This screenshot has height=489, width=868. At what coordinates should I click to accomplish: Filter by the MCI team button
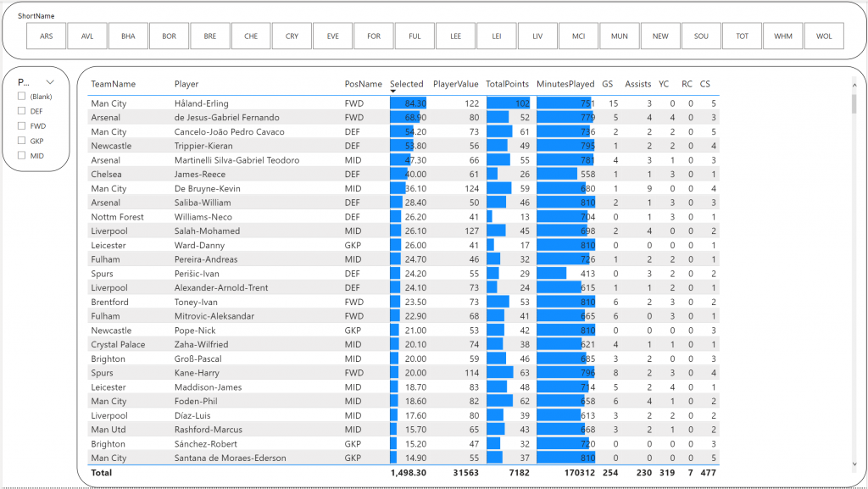[579, 36]
